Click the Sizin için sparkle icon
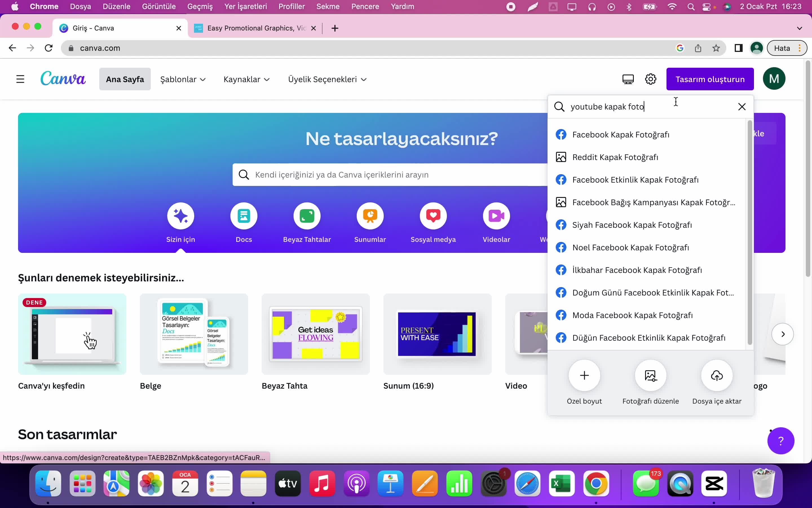 (180, 216)
